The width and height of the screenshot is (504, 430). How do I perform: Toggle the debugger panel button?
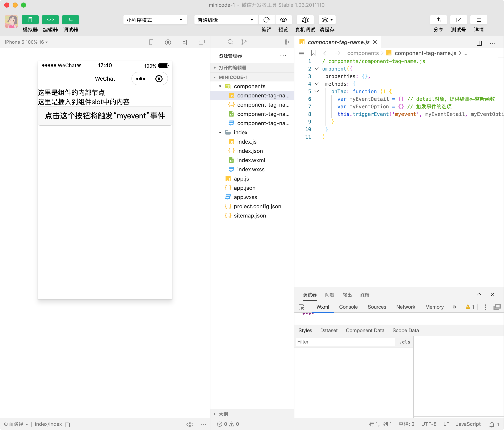tap(71, 20)
